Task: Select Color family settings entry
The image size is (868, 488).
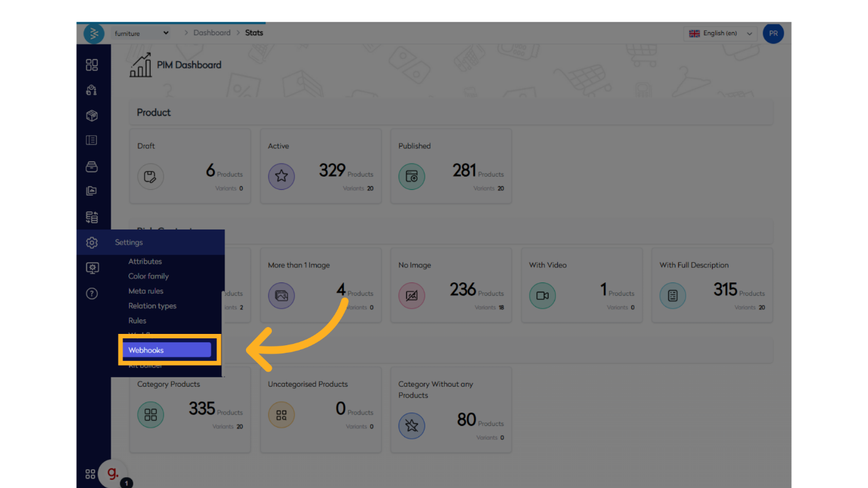Action: pos(148,276)
